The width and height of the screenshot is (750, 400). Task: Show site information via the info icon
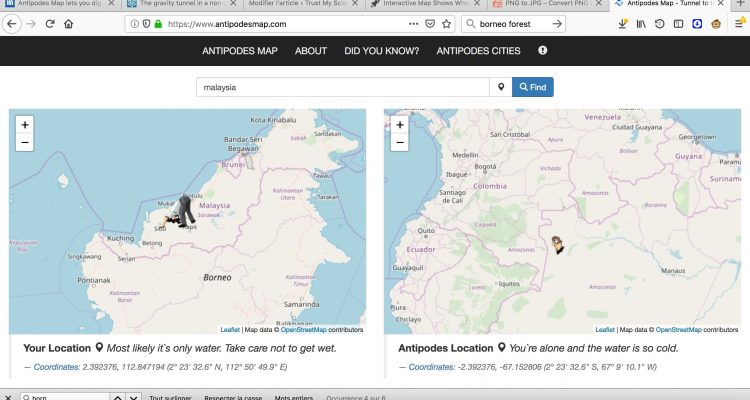[134, 24]
